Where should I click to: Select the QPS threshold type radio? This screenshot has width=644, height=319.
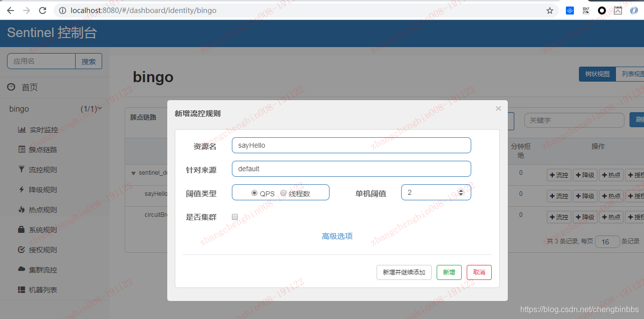(x=254, y=193)
